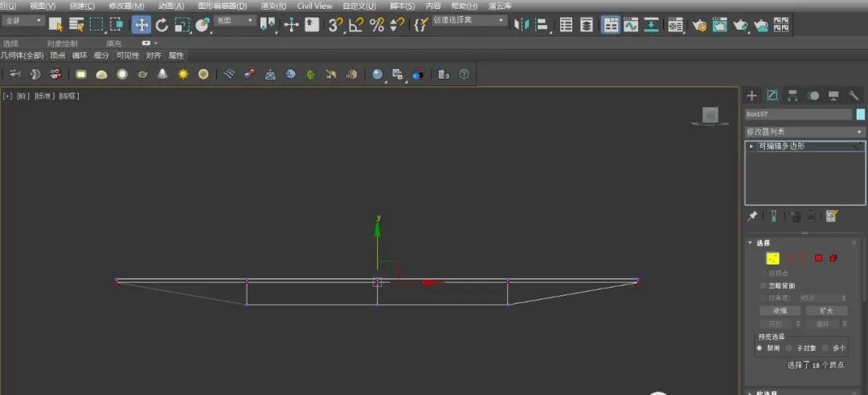Open the 图形编辑器(D) menu
The height and width of the screenshot is (395, 868).
pos(223,6)
